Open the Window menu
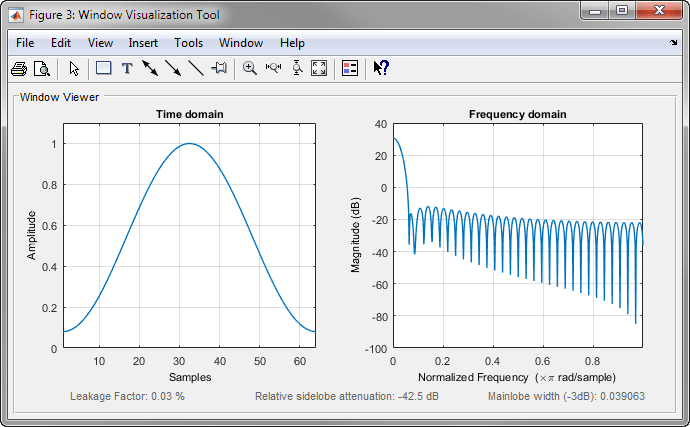 (241, 43)
